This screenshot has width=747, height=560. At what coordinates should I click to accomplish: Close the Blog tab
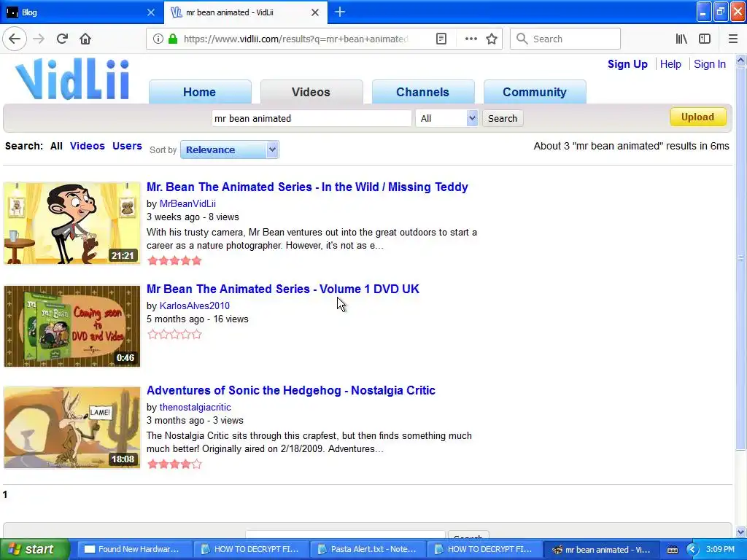[x=151, y=12]
